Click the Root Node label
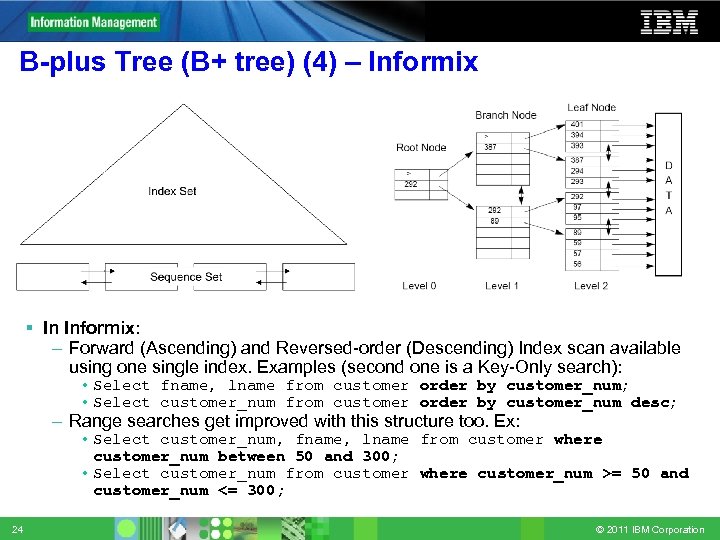 [421, 147]
